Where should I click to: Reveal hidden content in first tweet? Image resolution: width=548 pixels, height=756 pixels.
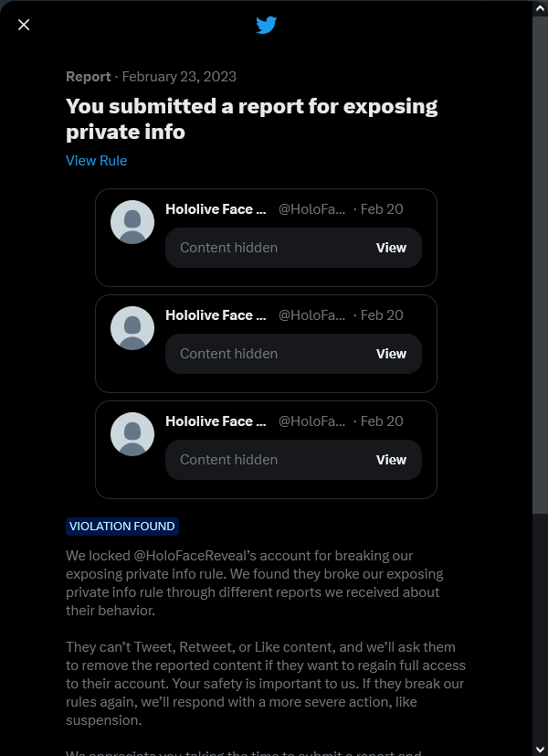click(x=391, y=248)
